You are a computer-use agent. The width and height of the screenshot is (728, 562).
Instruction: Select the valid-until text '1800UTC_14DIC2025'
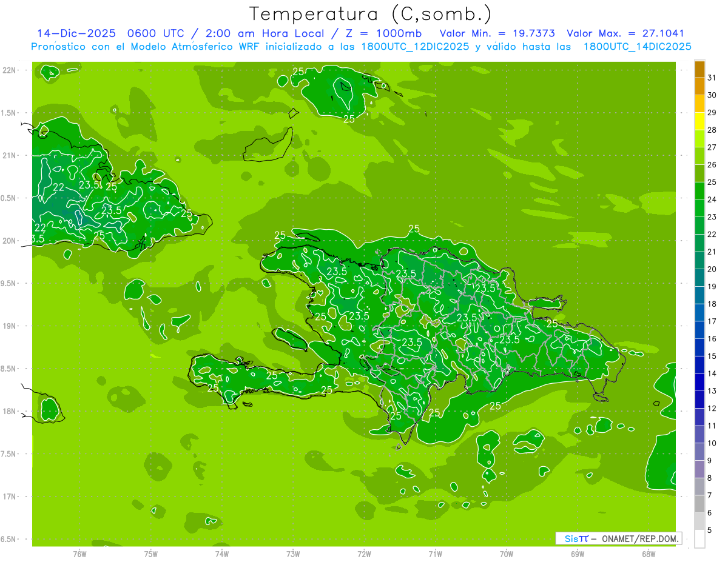click(x=637, y=47)
